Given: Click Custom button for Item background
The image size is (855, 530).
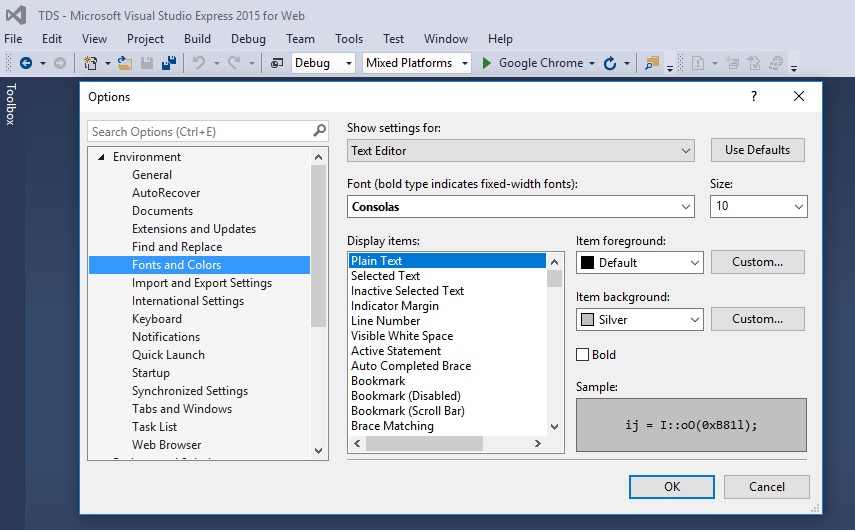Looking at the screenshot, I should pyautogui.click(x=757, y=319).
